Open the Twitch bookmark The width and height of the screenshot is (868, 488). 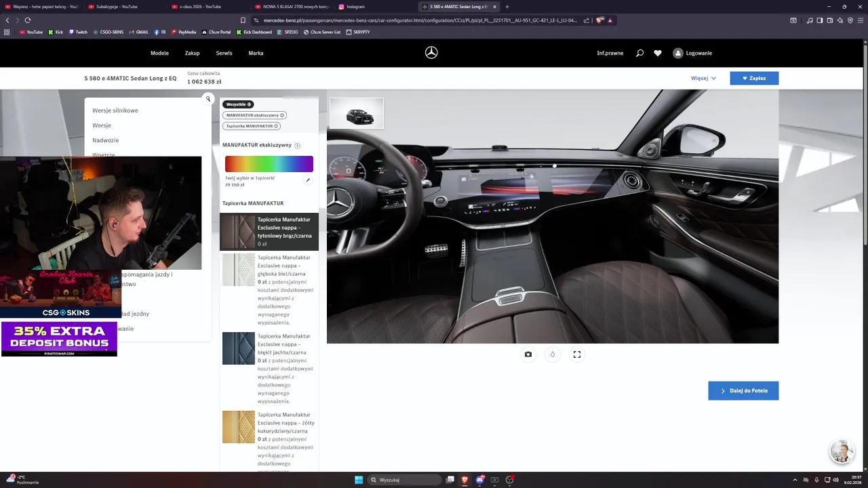click(x=77, y=32)
